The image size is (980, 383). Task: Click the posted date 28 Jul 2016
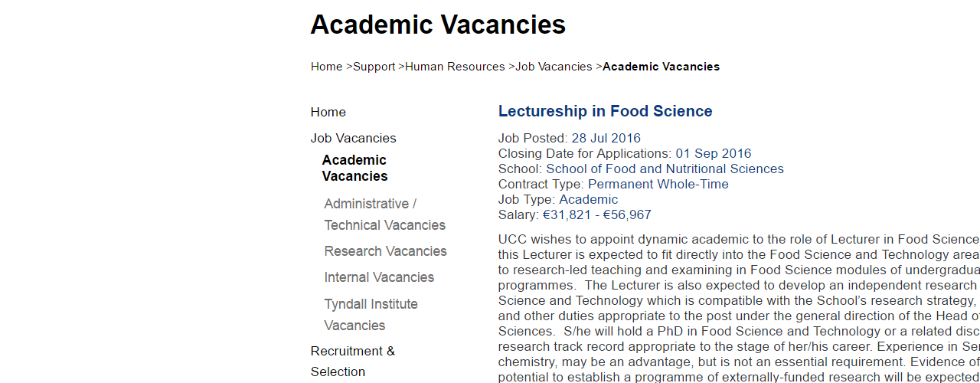coord(606,138)
